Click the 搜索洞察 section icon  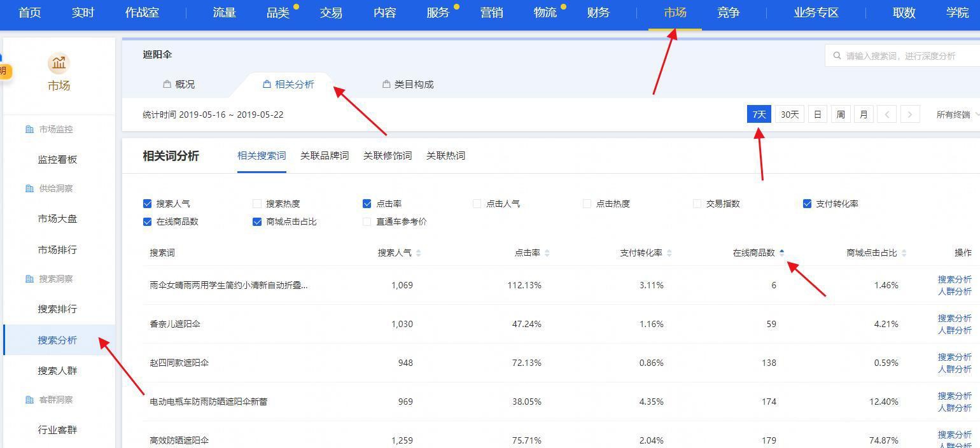point(29,279)
